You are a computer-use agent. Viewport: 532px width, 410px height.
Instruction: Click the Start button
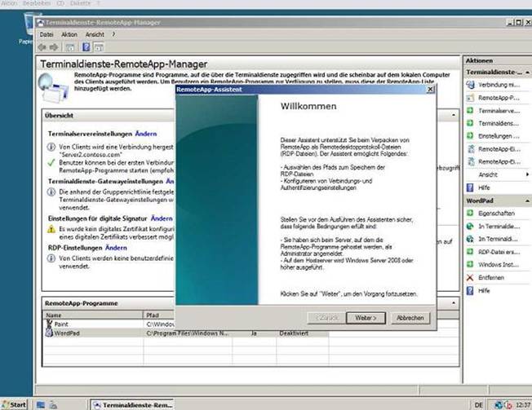coord(14,404)
